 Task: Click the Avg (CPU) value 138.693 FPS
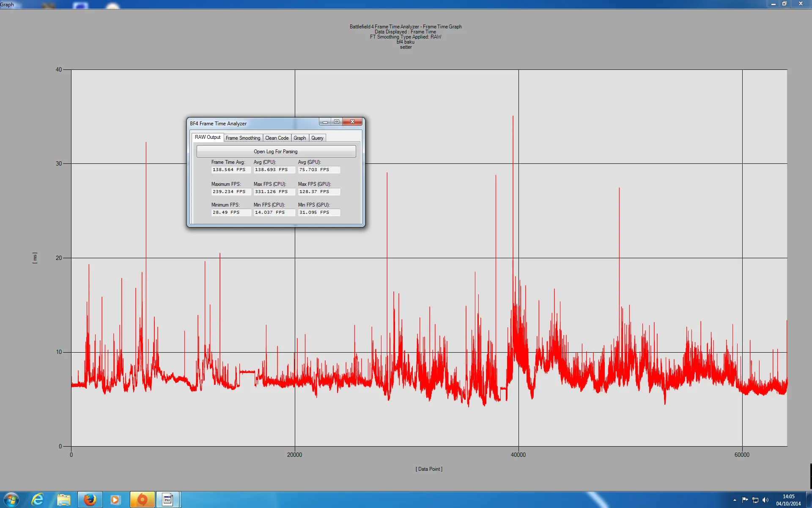[274, 170]
